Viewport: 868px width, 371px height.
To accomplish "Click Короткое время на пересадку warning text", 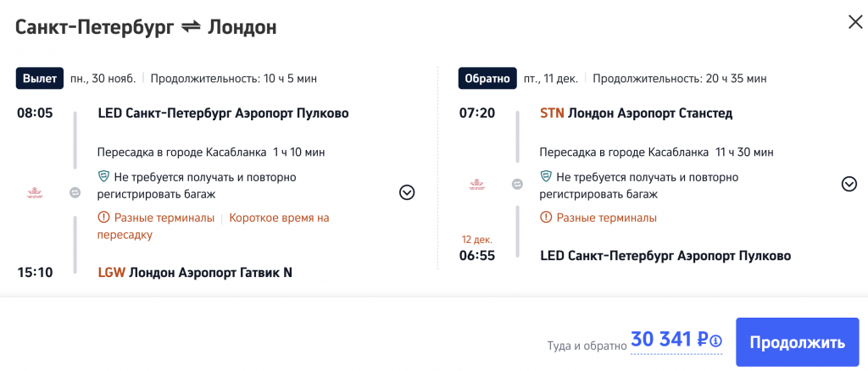I will coord(279,218).
